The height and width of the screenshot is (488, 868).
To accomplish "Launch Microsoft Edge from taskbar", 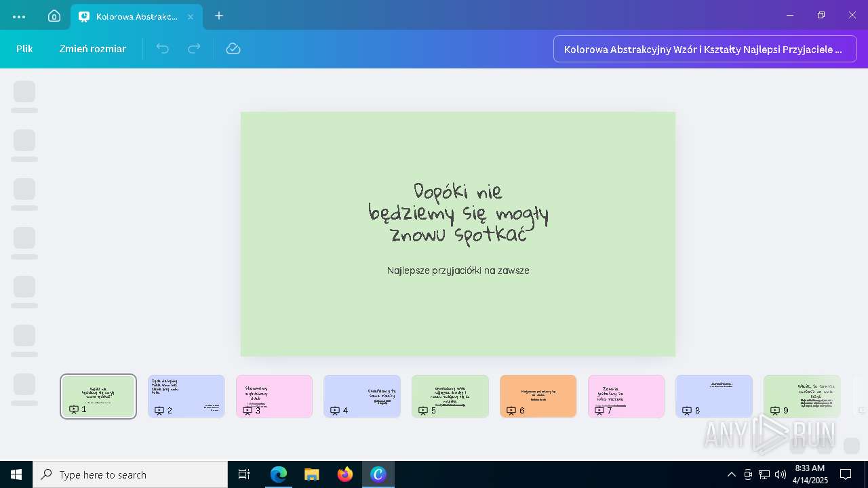I will [279, 474].
